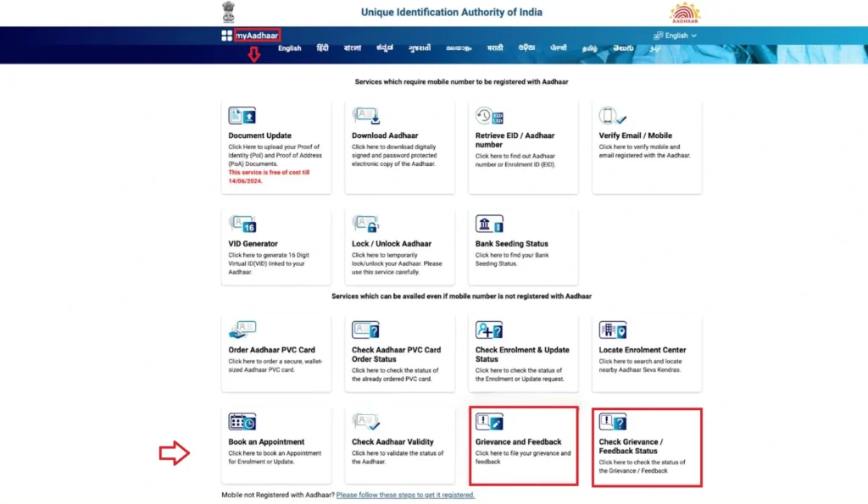Open the Retrieve EID / Aadhaar number title

click(x=515, y=140)
